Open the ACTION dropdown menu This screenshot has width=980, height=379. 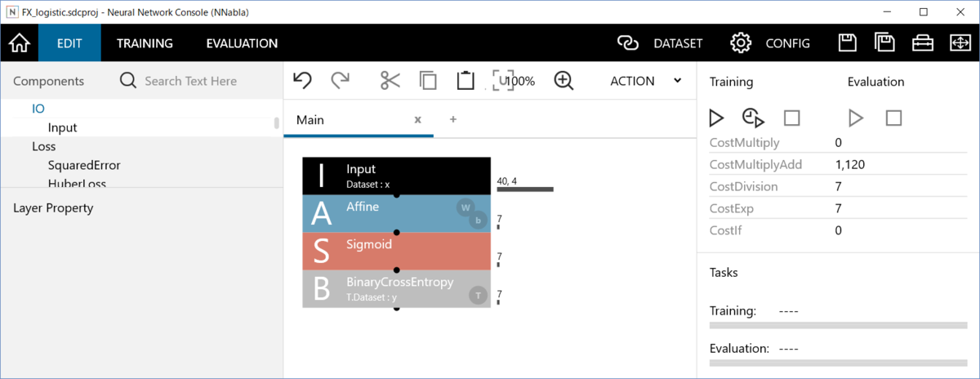coord(645,81)
